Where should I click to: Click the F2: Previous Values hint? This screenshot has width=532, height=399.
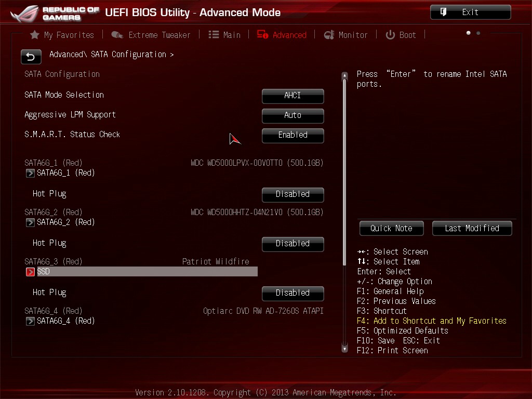click(x=396, y=301)
